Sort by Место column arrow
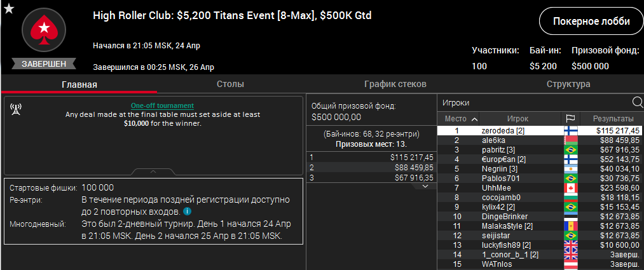Screen dimensions: 644x270 (475, 119)
